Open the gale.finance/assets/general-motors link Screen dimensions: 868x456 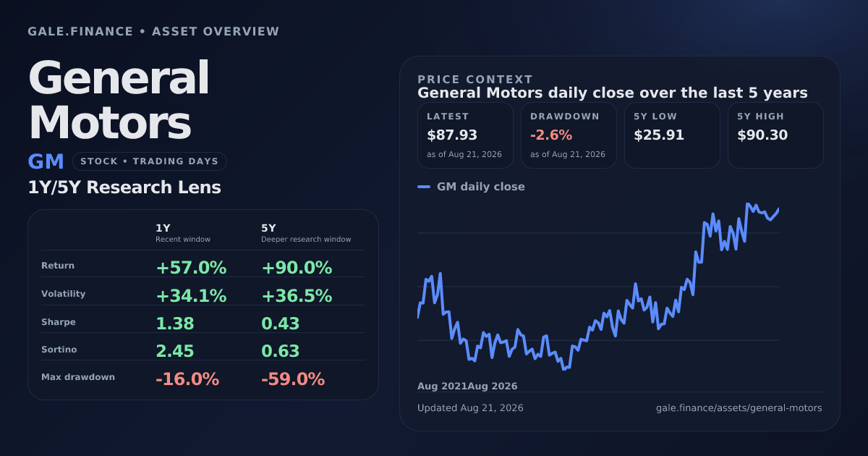[x=739, y=408]
